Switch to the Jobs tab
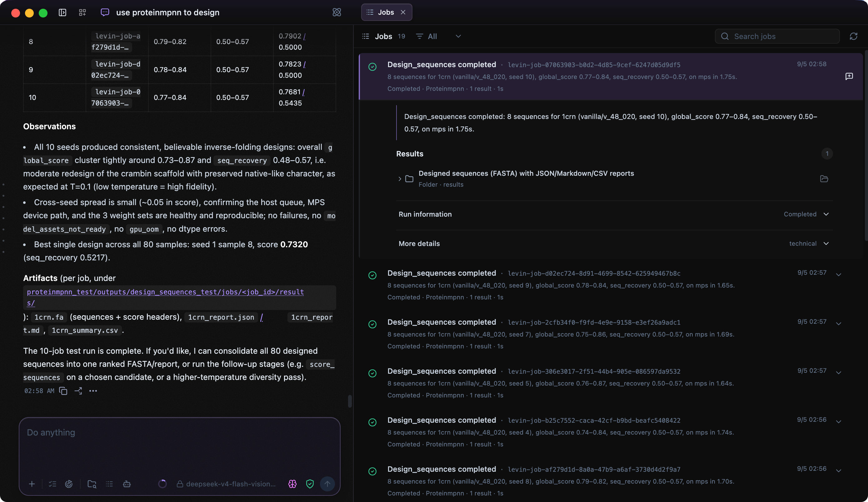 [x=386, y=12]
